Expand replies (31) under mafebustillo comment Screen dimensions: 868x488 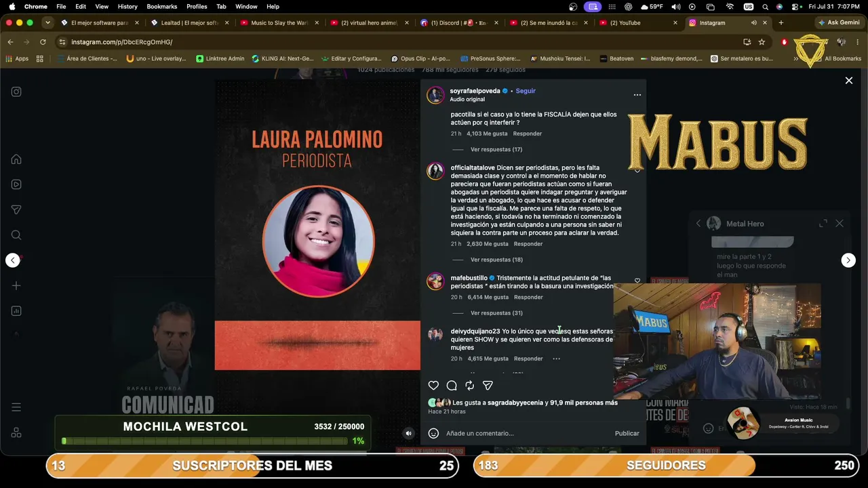(x=496, y=313)
